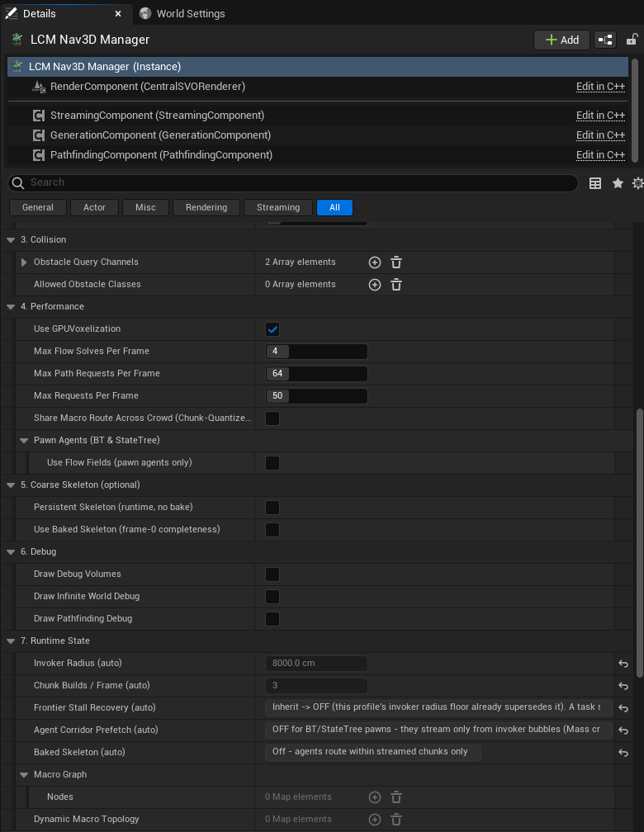Image resolution: width=644 pixels, height=832 pixels.
Task: Enable Draw Infinite World Debug
Action: (x=272, y=597)
